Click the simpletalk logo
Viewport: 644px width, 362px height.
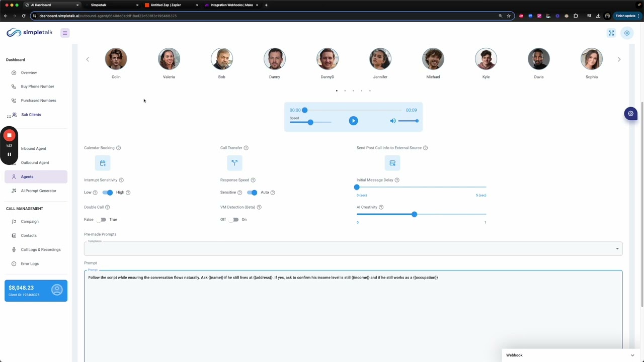[29, 33]
